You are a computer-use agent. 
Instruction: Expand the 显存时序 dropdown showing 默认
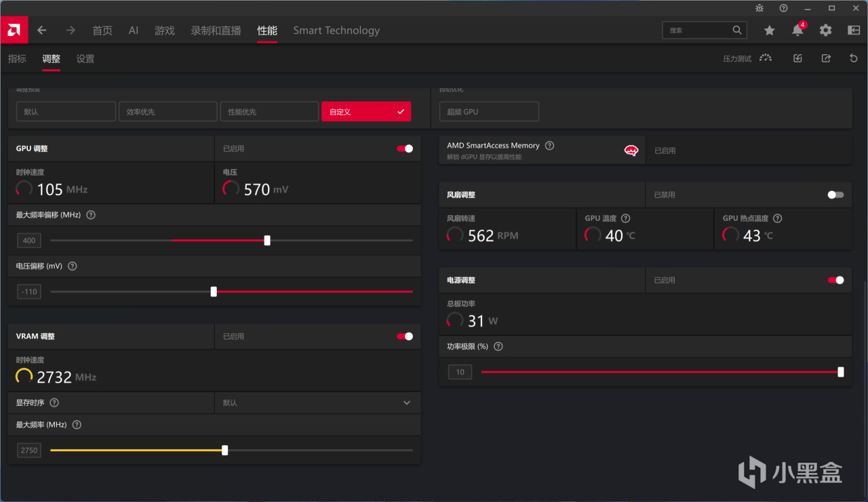click(317, 402)
